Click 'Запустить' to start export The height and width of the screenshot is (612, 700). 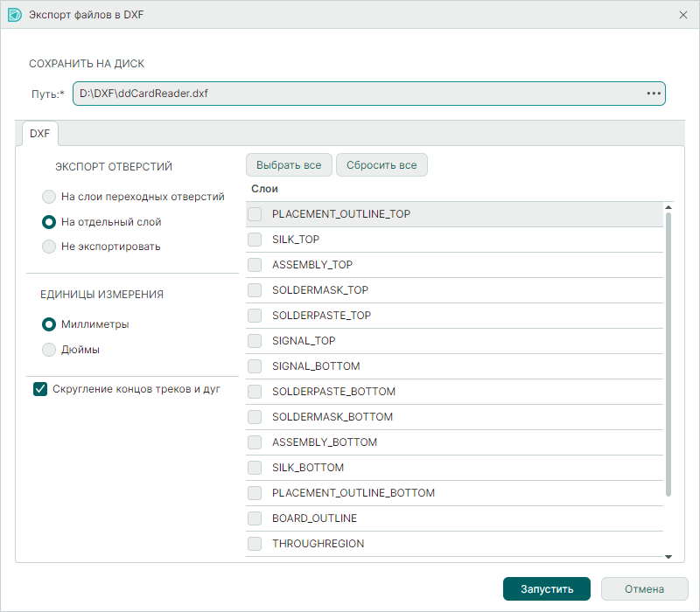[x=546, y=589]
